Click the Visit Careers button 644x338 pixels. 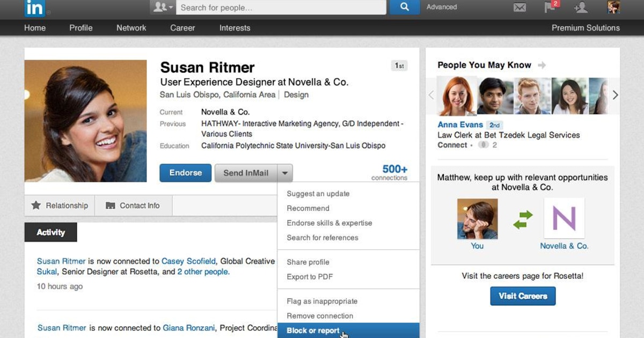(x=523, y=296)
